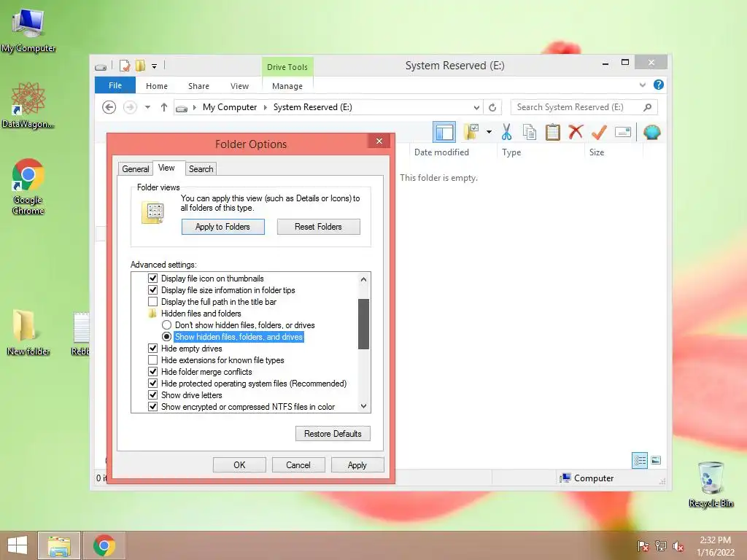Viewport: 747px width, 560px height.
Task: Refresh the System Reserved folder view
Action: click(x=492, y=107)
